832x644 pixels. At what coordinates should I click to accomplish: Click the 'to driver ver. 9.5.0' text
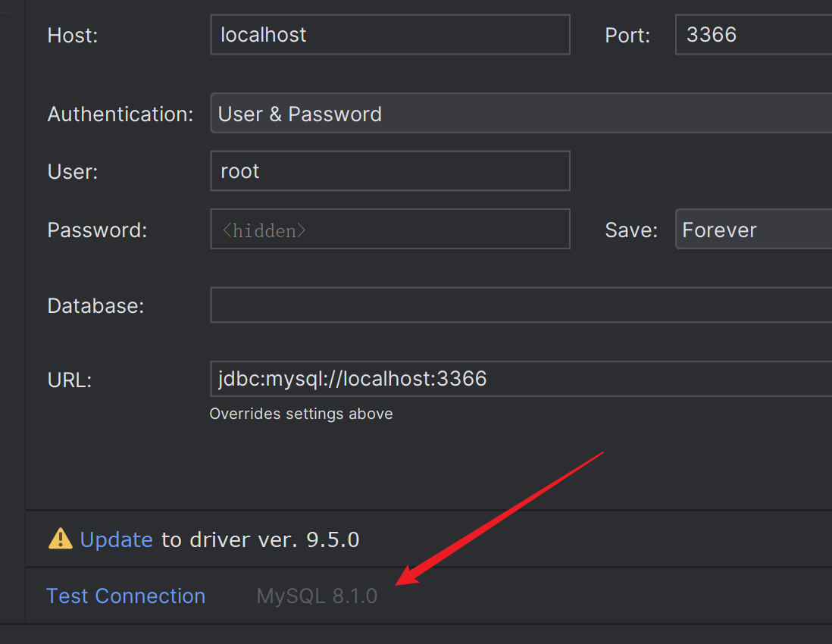(x=260, y=539)
